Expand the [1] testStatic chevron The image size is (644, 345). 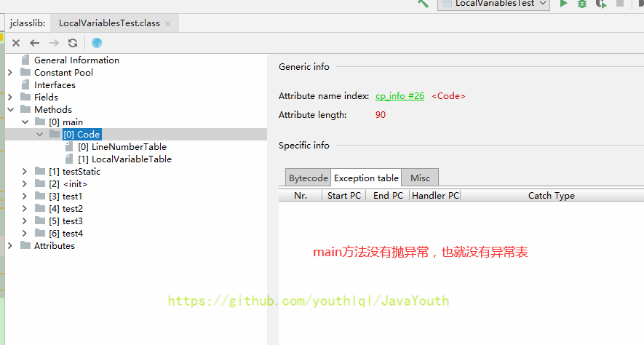pyautogui.click(x=25, y=172)
